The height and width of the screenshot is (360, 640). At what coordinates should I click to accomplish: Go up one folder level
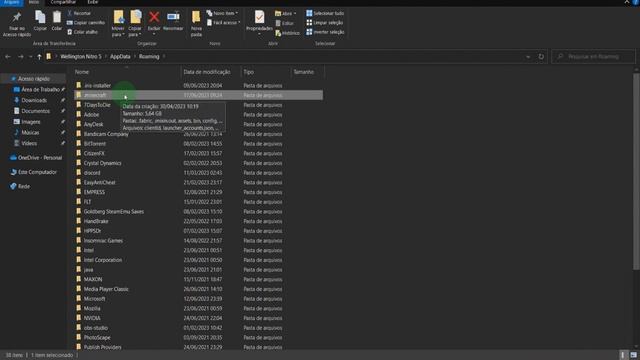tap(39, 57)
